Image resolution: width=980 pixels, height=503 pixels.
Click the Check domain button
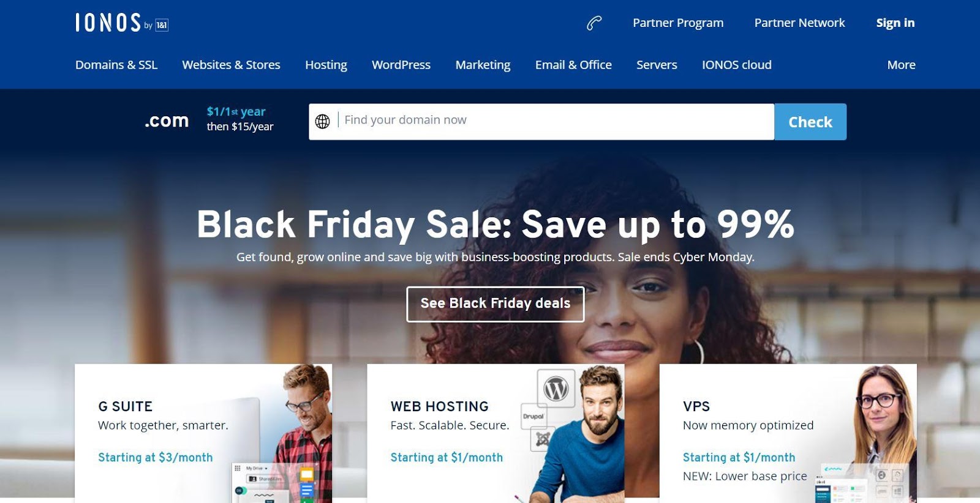(x=810, y=122)
